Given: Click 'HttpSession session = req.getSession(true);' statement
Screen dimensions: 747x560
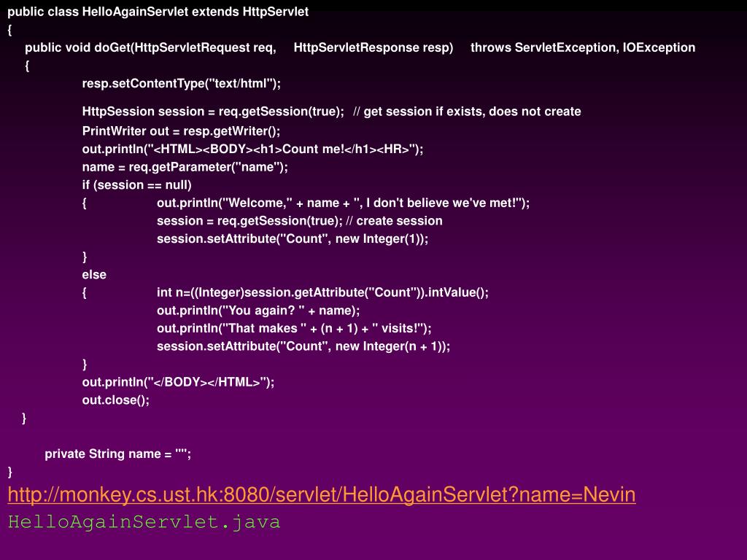Looking at the screenshot, I should point(213,112).
